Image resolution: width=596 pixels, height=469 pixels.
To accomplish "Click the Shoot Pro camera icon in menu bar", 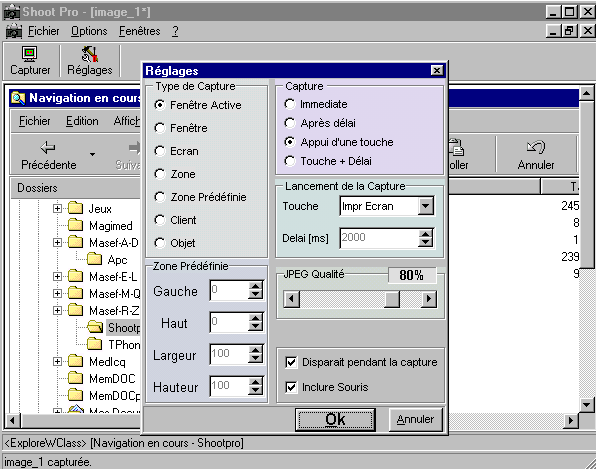I will pos(14,31).
